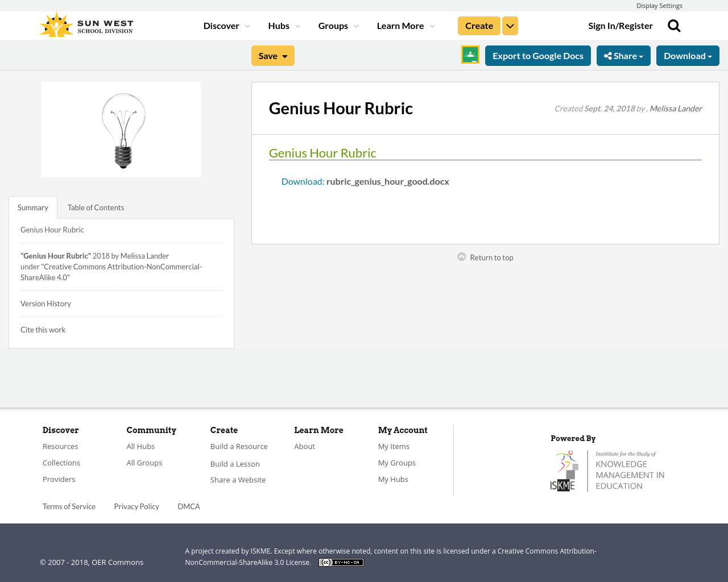Screen dimensions: 728x582
Task: Select the Summary tab
Action: coord(33,207)
